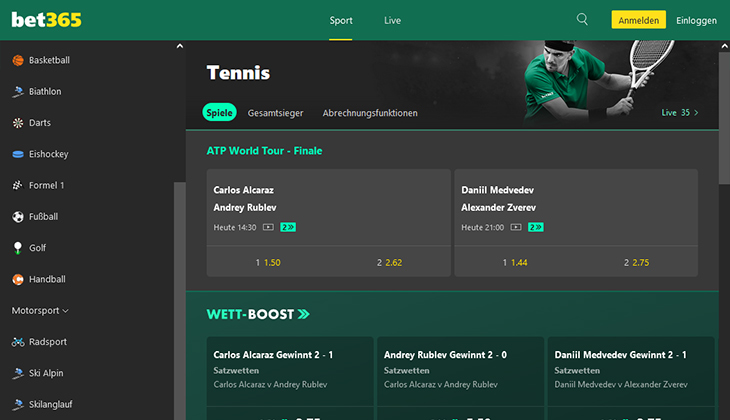Open Darts in the sidebar
The width and height of the screenshot is (730, 420).
(40, 123)
